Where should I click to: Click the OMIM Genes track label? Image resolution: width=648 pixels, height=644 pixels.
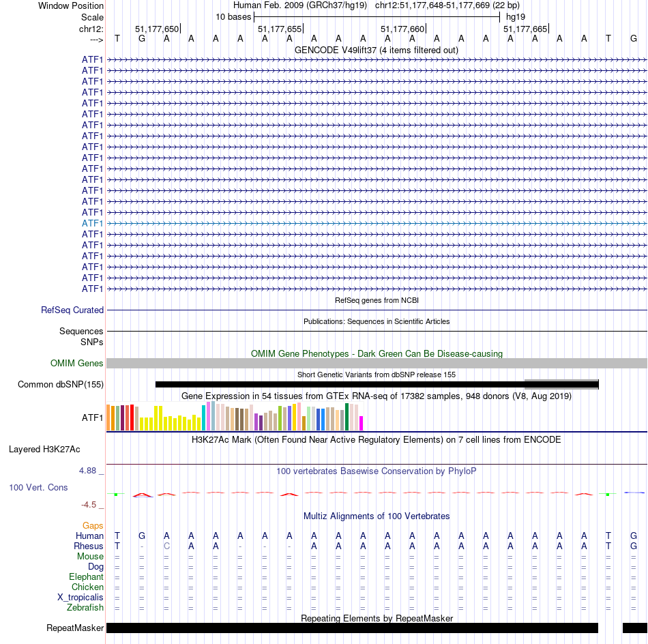(76, 364)
